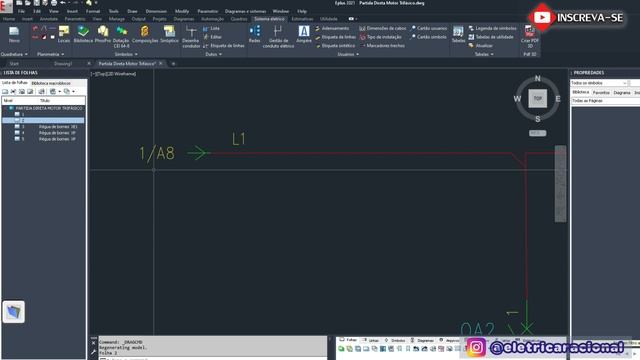Switch to the Drawing1 document tab
Image resolution: width=640 pixels, height=360 pixels.
pyautogui.click(x=63, y=64)
